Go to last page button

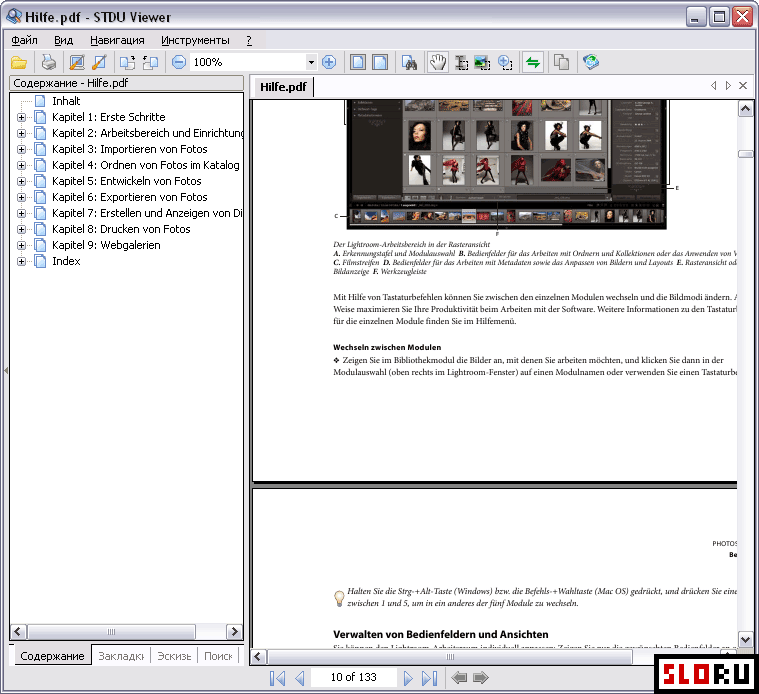click(429, 678)
